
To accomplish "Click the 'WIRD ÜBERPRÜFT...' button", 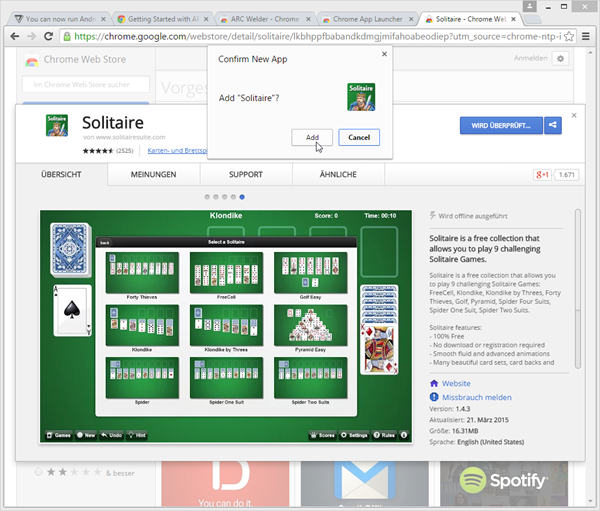I will pos(501,126).
